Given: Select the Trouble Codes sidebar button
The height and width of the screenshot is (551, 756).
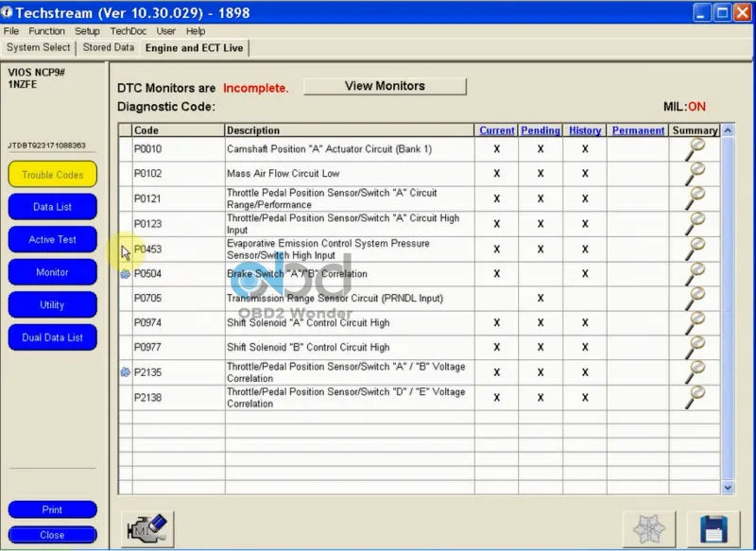Looking at the screenshot, I should point(53,175).
